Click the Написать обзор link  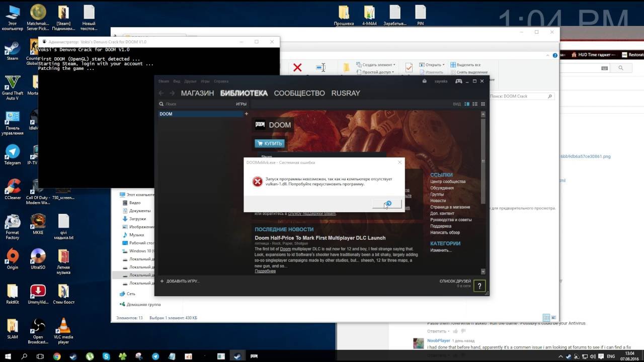[x=445, y=233]
